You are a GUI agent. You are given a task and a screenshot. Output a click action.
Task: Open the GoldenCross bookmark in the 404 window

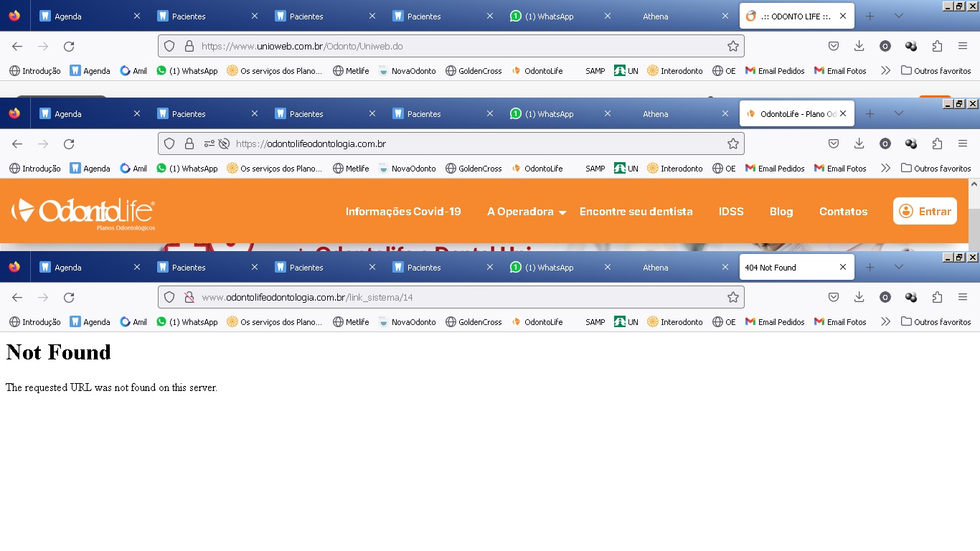click(x=473, y=322)
